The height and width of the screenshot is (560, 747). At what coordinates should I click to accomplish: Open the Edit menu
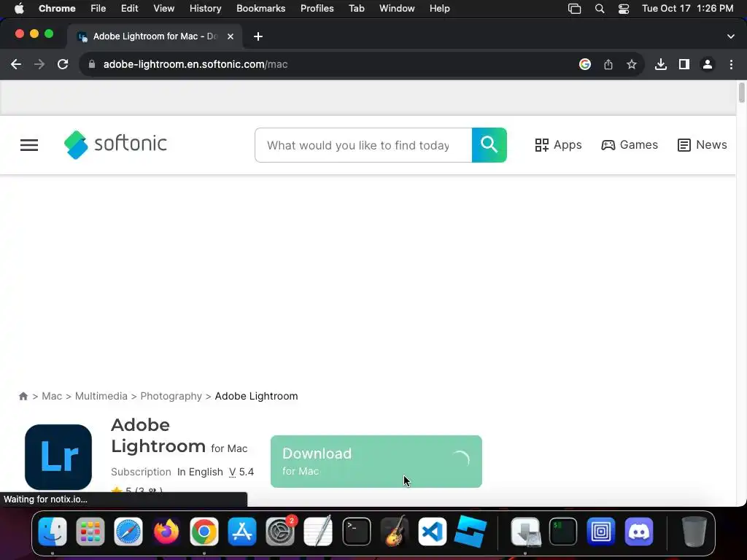tap(130, 9)
